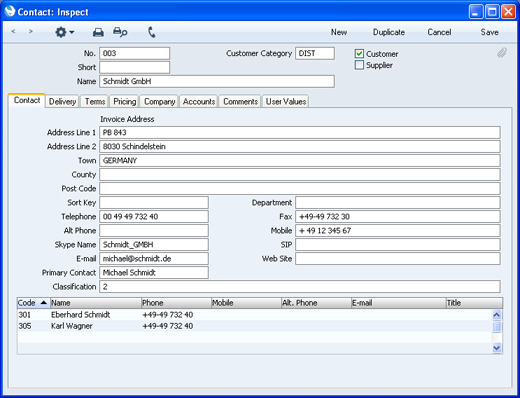Image resolution: width=520 pixels, height=398 pixels.
Task: Click the Classification field
Action: [x=300, y=286]
